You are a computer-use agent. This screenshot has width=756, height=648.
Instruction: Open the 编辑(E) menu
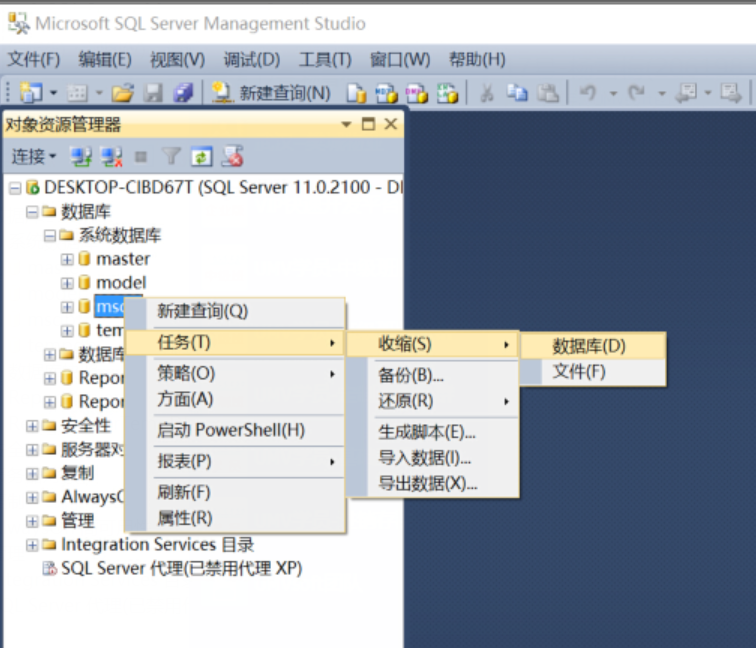point(105,59)
